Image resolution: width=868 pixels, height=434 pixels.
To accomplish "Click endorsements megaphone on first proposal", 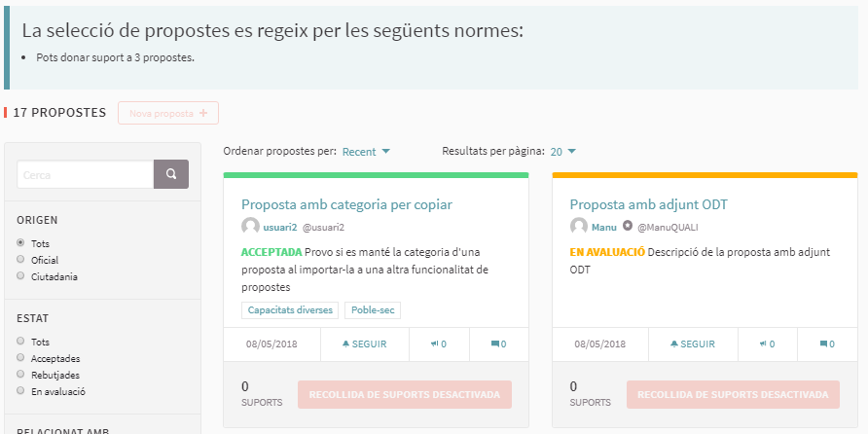I will tap(439, 344).
